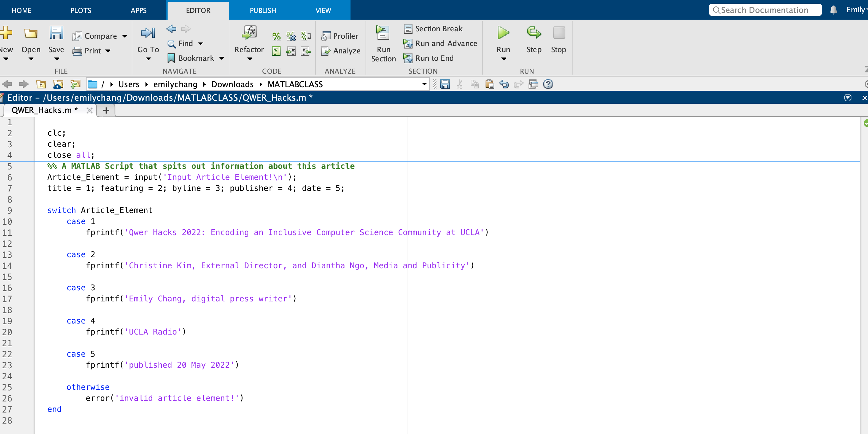Image resolution: width=868 pixels, height=434 pixels.
Task: Switch to the PUBLISH tab
Action: (262, 10)
